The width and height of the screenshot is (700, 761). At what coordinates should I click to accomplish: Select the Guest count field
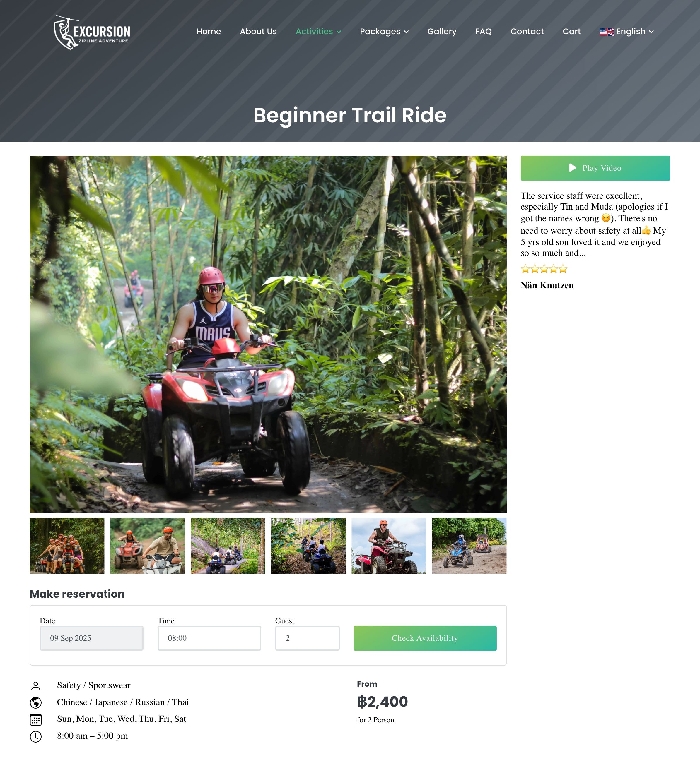(x=307, y=638)
